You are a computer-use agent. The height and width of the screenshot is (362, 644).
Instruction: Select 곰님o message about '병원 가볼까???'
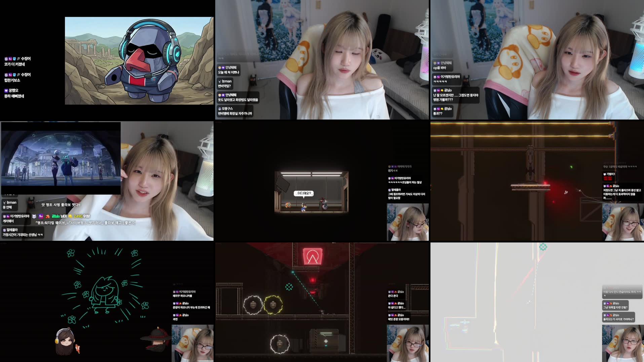(456, 98)
